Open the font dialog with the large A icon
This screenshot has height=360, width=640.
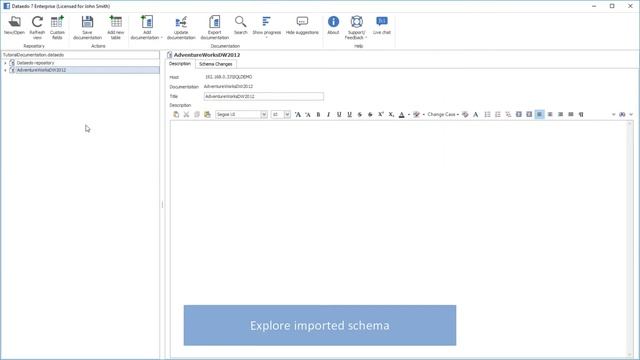tap(476, 115)
